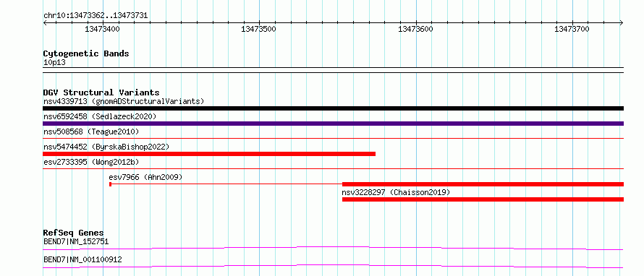Click the small red start block of esv7966
644x276 pixels.
(x=111, y=184)
